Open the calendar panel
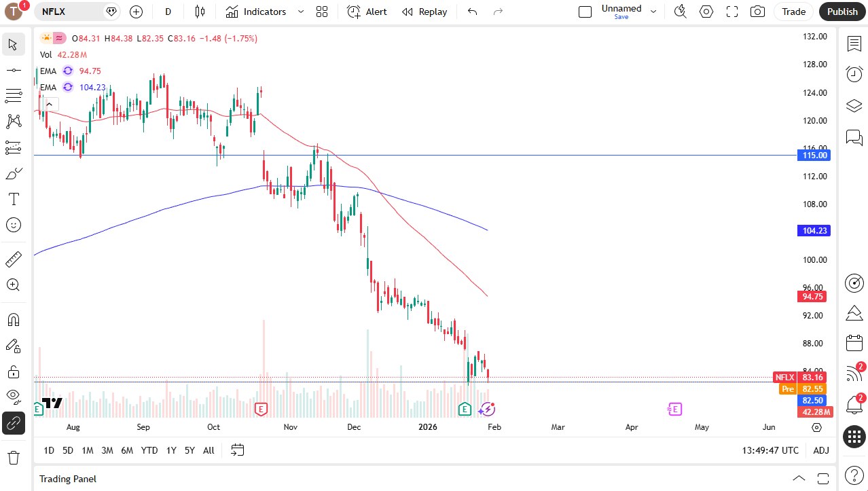This screenshot has width=868, height=491. click(854, 343)
